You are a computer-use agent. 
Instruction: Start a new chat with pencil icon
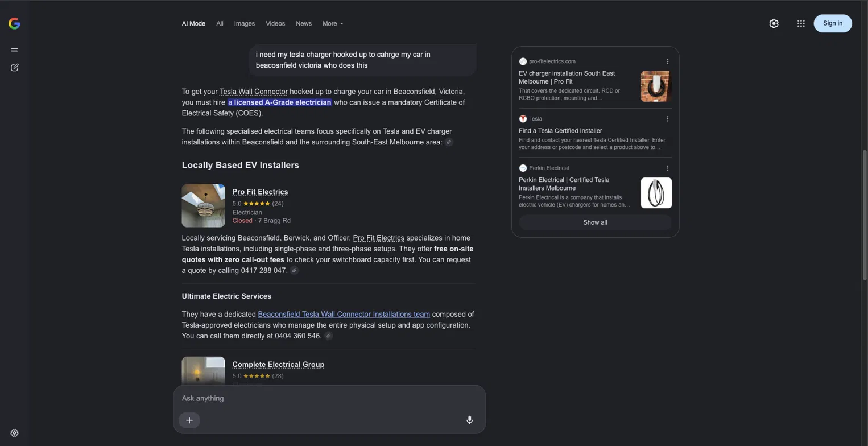[x=15, y=68]
